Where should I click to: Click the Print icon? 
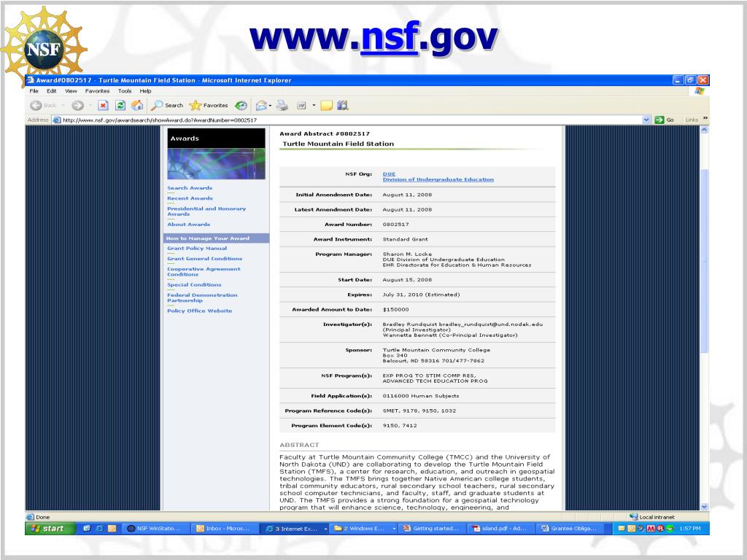pos(282,106)
